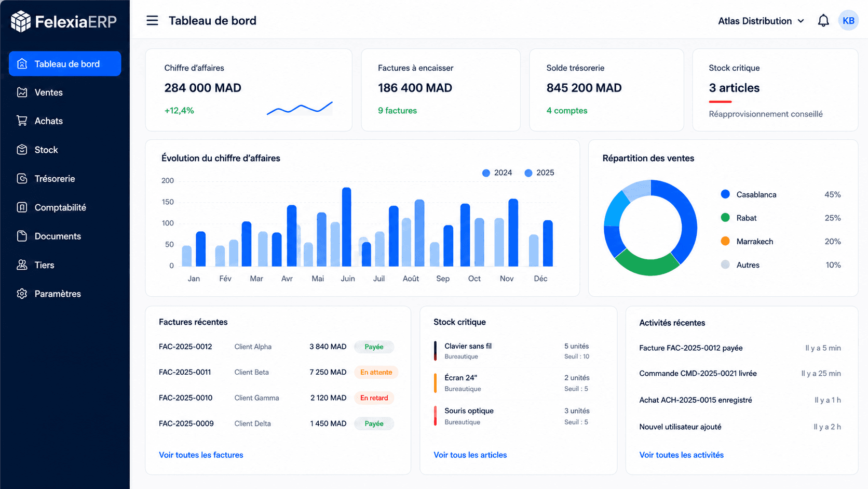Open the Achats section

[x=65, y=121]
